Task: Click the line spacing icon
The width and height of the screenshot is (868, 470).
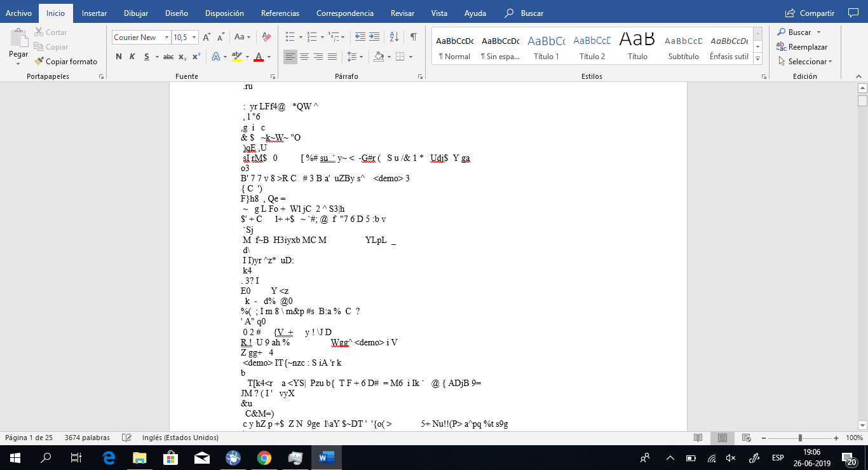Action: coord(352,57)
